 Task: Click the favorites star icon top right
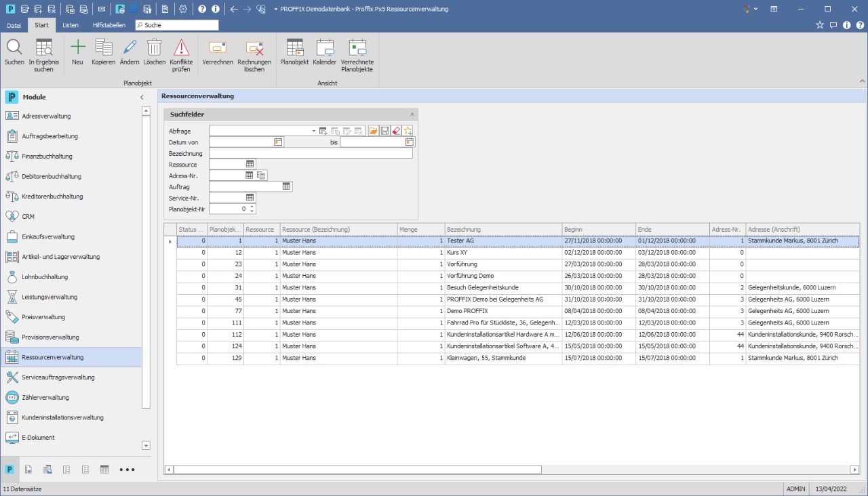pos(820,25)
